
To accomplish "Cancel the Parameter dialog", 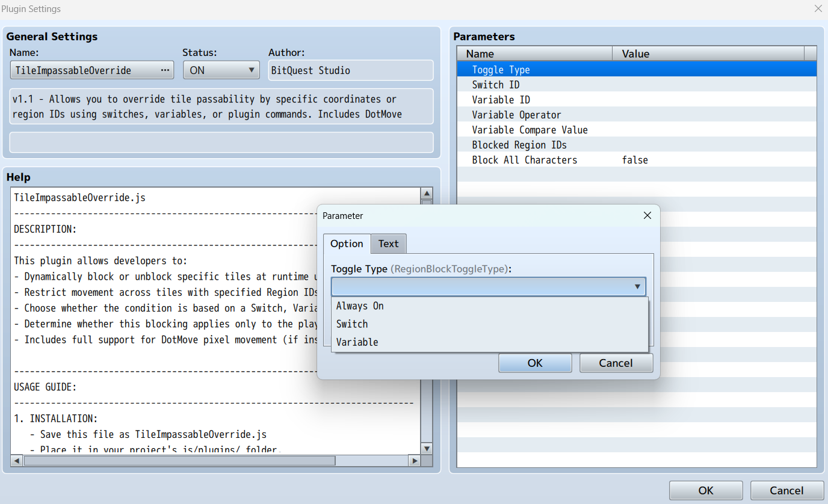I will [x=616, y=363].
